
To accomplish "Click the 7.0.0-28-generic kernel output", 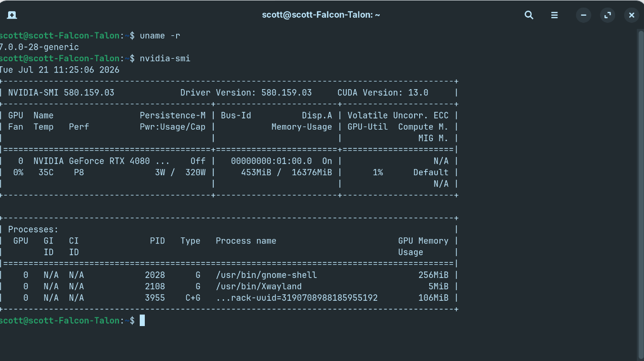I will tap(39, 47).
